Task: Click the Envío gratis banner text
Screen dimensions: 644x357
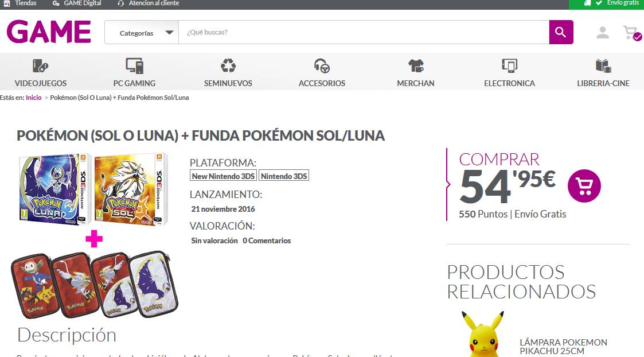Action: tap(623, 3)
